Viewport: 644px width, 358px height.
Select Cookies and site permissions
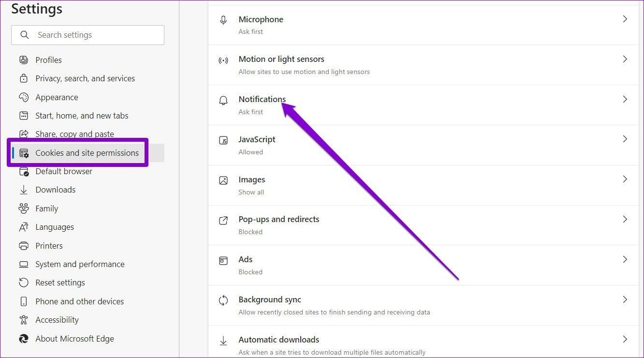(87, 152)
